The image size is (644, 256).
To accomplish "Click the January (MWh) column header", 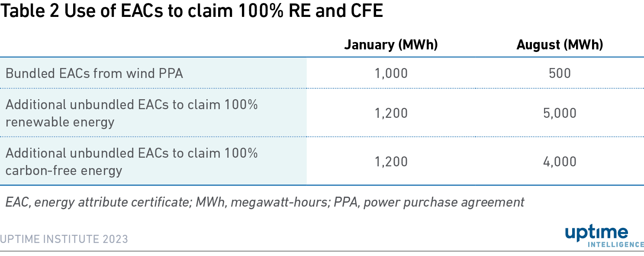I will point(391,45).
